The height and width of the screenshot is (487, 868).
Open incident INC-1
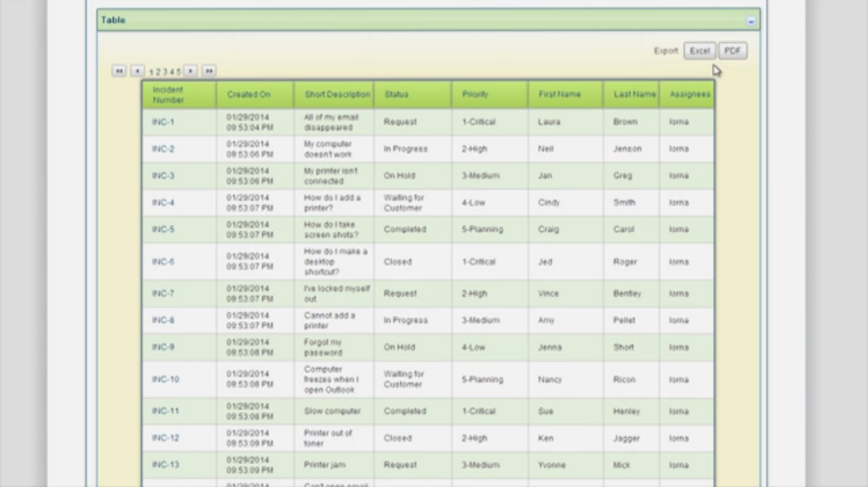coord(163,122)
